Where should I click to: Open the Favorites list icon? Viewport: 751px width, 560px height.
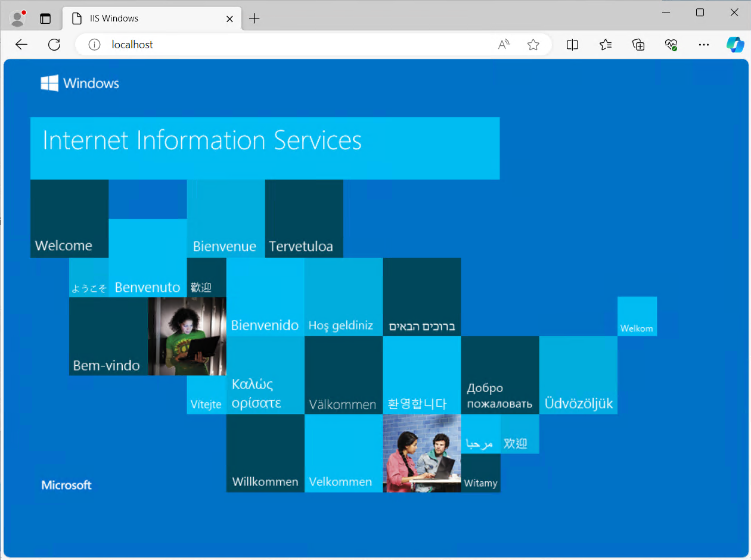(x=606, y=45)
